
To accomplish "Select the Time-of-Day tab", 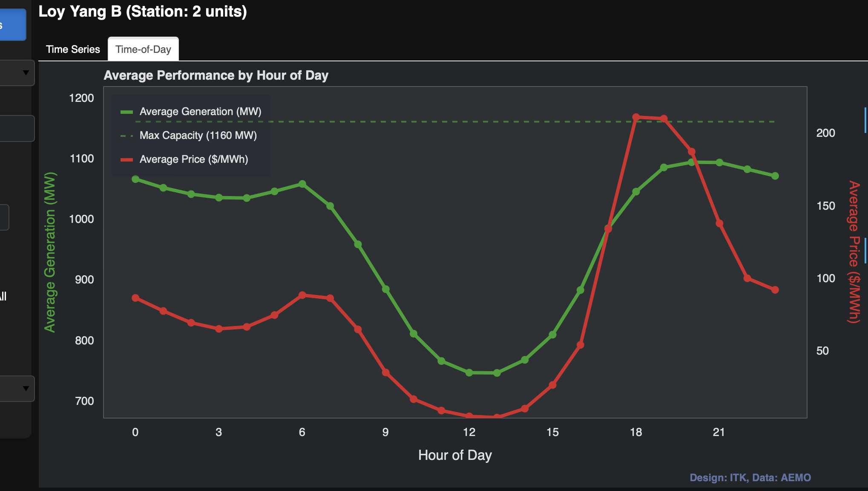I will click(x=143, y=49).
